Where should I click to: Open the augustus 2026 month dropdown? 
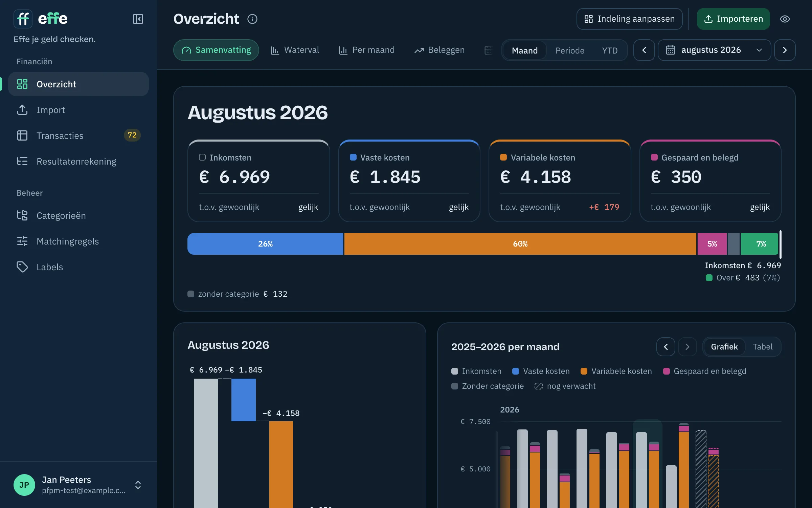(x=714, y=50)
